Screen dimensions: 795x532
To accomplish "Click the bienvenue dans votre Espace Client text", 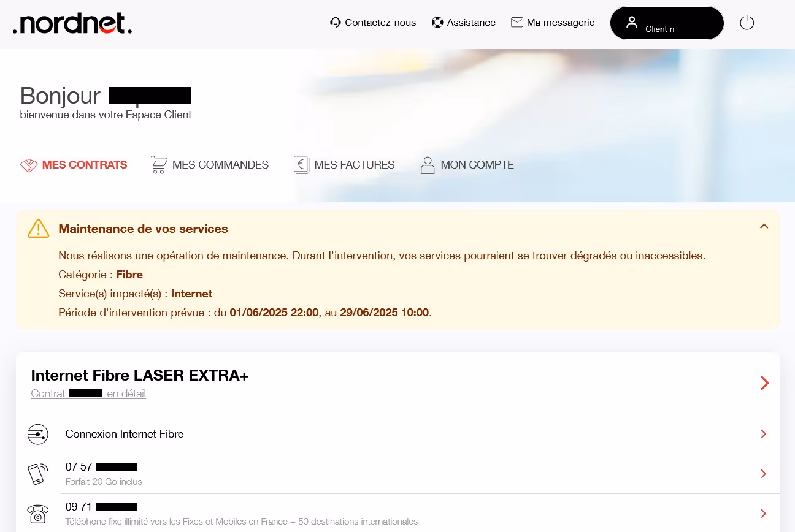I will [x=106, y=115].
